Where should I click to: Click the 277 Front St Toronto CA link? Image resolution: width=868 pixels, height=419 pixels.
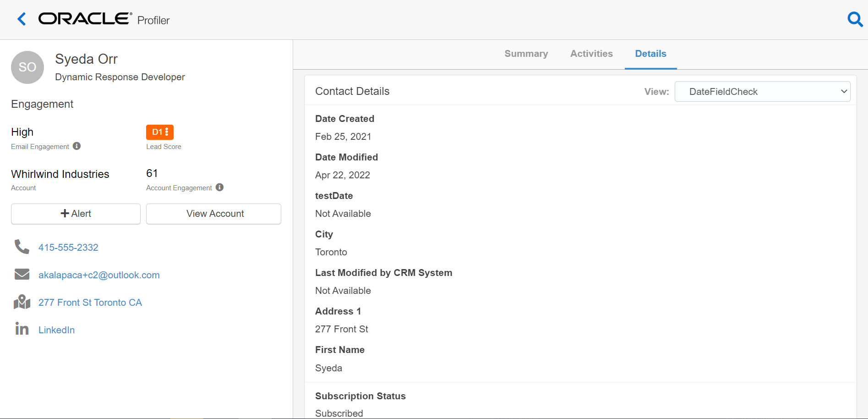(90, 302)
